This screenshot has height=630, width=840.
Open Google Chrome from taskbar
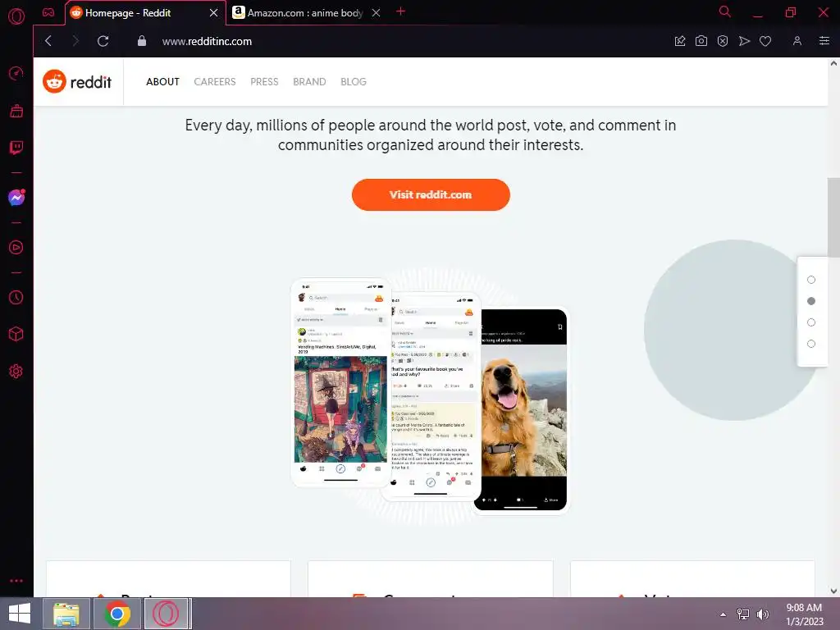(x=117, y=614)
